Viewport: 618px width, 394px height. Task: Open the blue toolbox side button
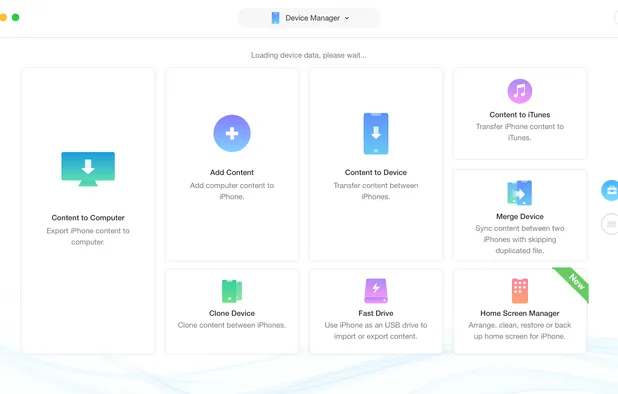[x=610, y=190]
